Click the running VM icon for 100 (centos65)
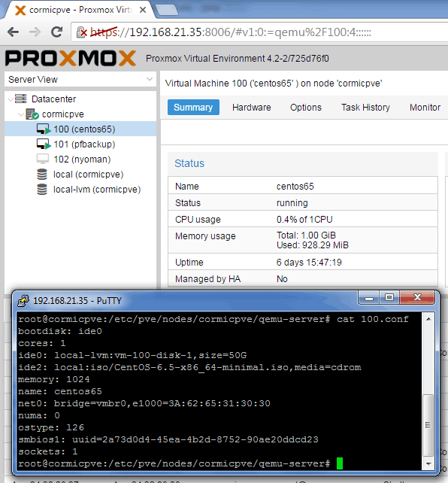The image size is (448, 483). (x=44, y=129)
